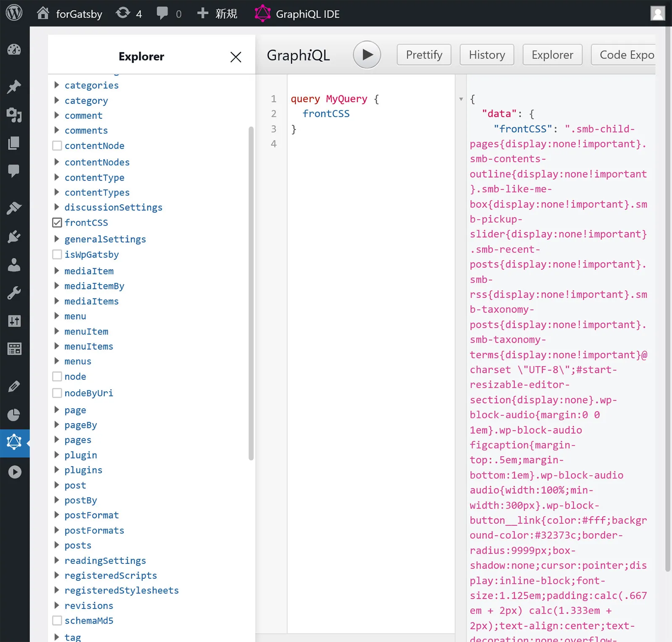672x642 pixels.
Task: Open the Comments speech bubble sidebar icon
Action: tap(14, 171)
